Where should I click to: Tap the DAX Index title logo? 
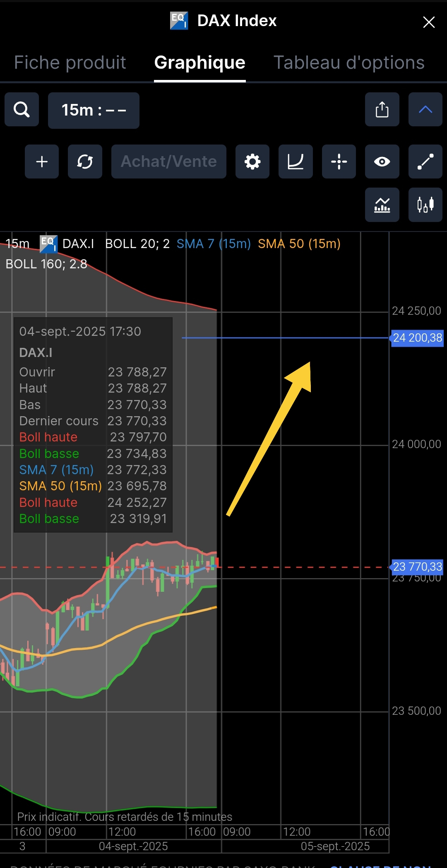click(179, 21)
